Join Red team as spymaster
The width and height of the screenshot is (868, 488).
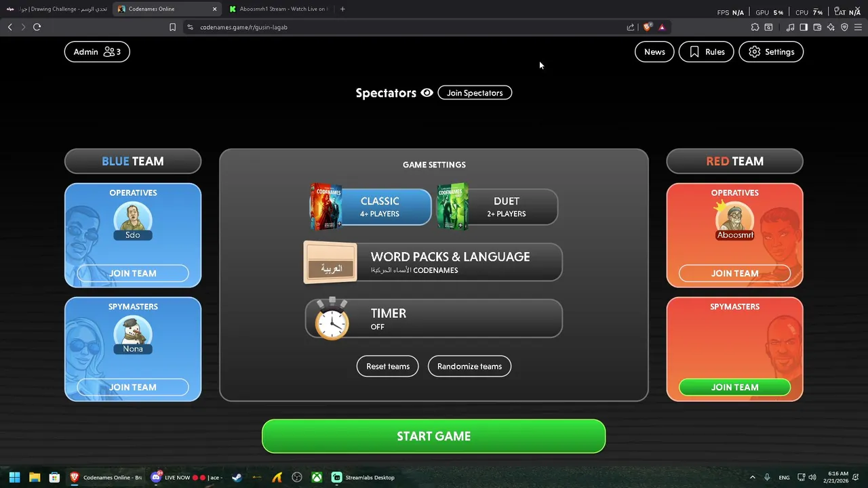(x=734, y=387)
